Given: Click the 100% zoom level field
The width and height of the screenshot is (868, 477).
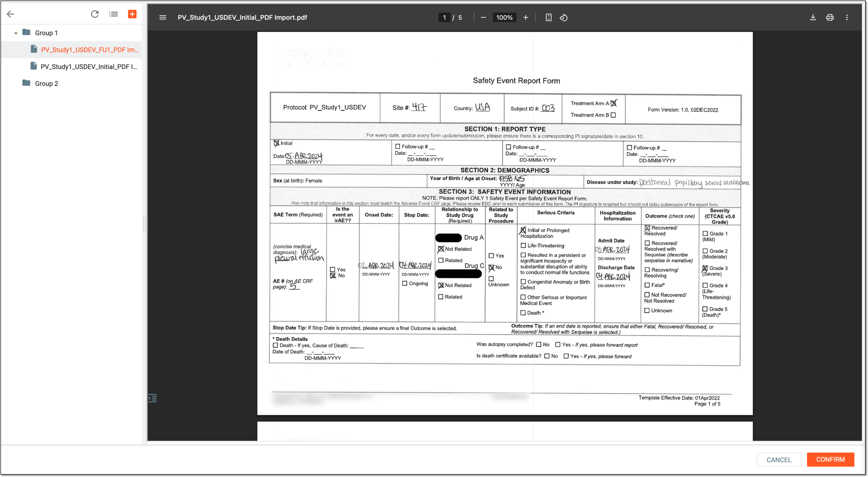Looking at the screenshot, I should [x=504, y=17].
